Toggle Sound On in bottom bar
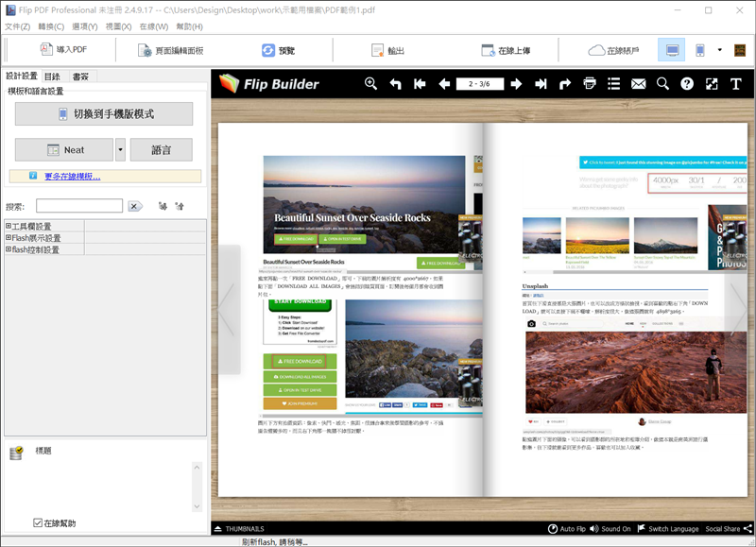 pos(610,529)
